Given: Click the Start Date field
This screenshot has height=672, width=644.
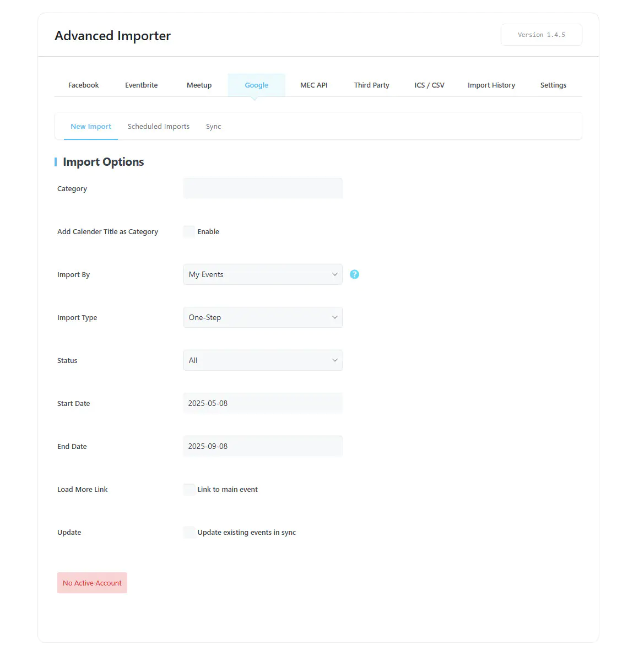Looking at the screenshot, I should pyautogui.click(x=263, y=403).
